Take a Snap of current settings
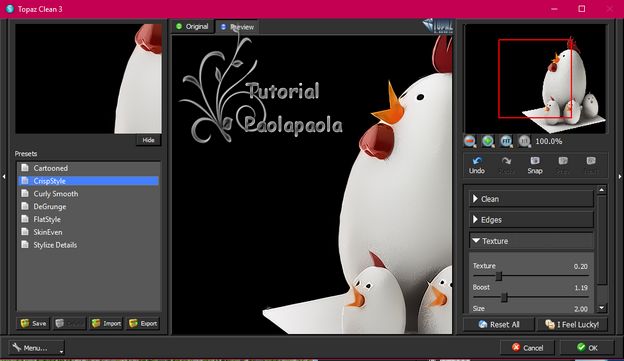The height and width of the screenshot is (361, 624). coord(535,165)
